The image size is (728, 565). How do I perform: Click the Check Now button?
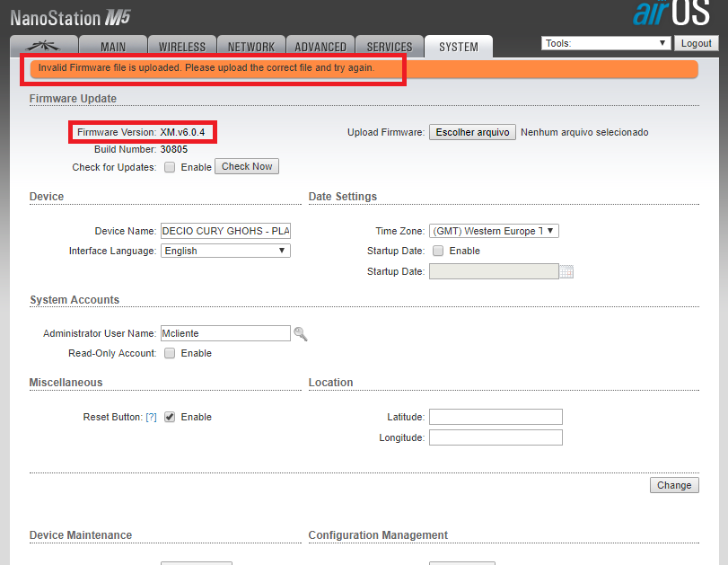pyautogui.click(x=247, y=166)
